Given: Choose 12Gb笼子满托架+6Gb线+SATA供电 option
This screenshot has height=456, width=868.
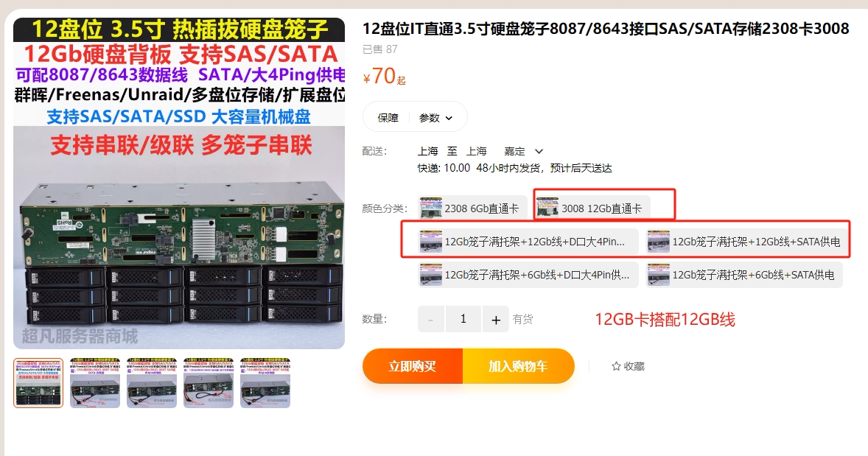Looking at the screenshot, I should point(744,275).
